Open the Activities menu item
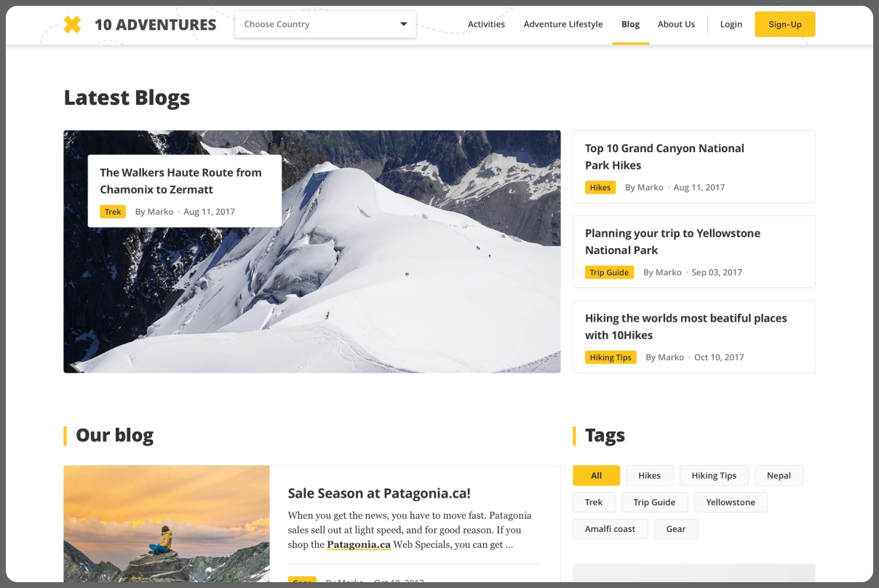The width and height of the screenshot is (879, 588). (486, 24)
